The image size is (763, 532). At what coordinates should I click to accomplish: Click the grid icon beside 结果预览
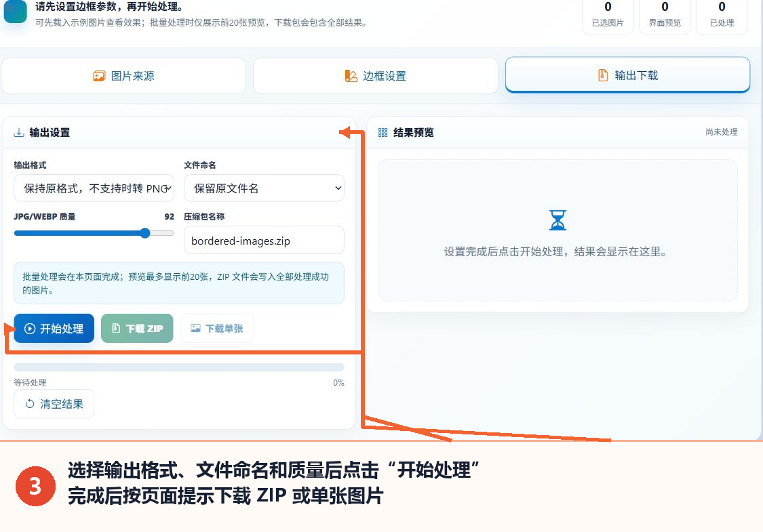coord(383,132)
